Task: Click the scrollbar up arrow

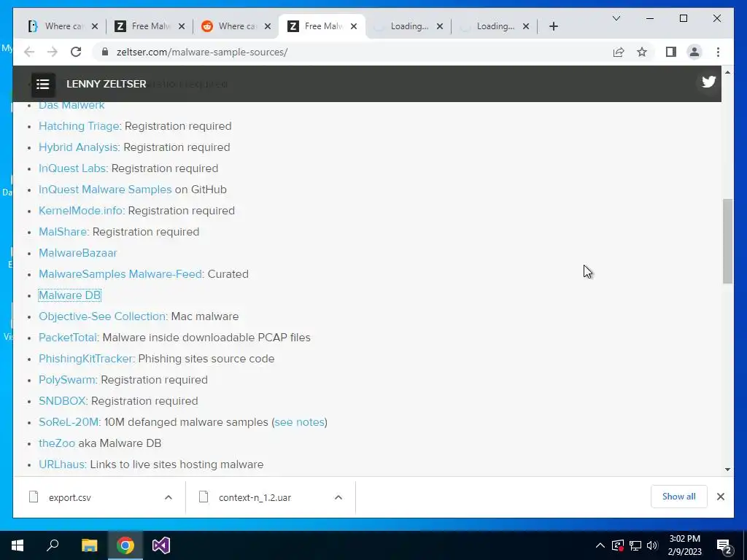Action: [727, 72]
